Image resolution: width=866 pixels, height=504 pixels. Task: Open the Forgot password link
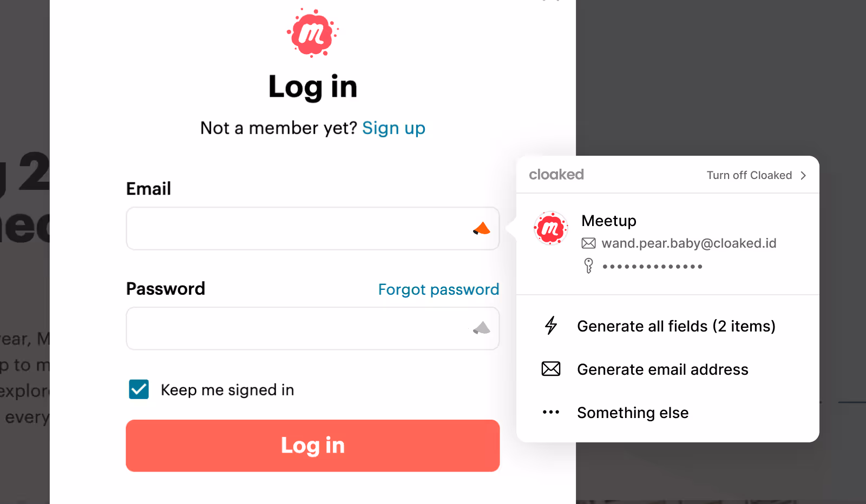coord(438,289)
